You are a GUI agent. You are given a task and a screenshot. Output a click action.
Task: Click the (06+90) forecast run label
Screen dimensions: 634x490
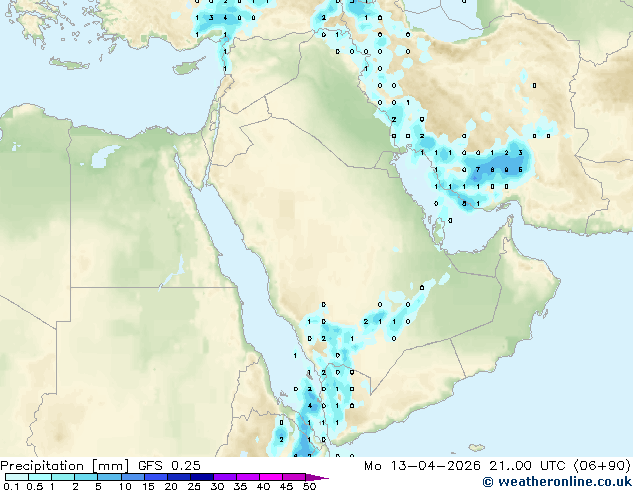pyautogui.click(x=602, y=466)
